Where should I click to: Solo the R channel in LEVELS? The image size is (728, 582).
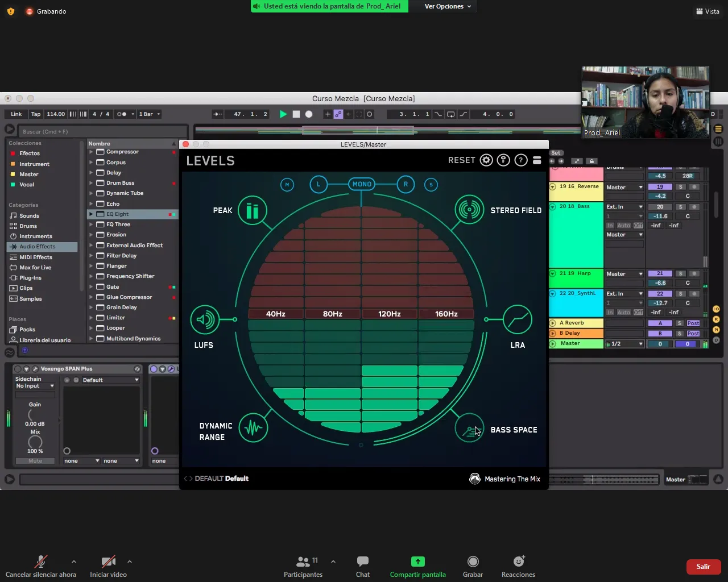(x=406, y=184)
